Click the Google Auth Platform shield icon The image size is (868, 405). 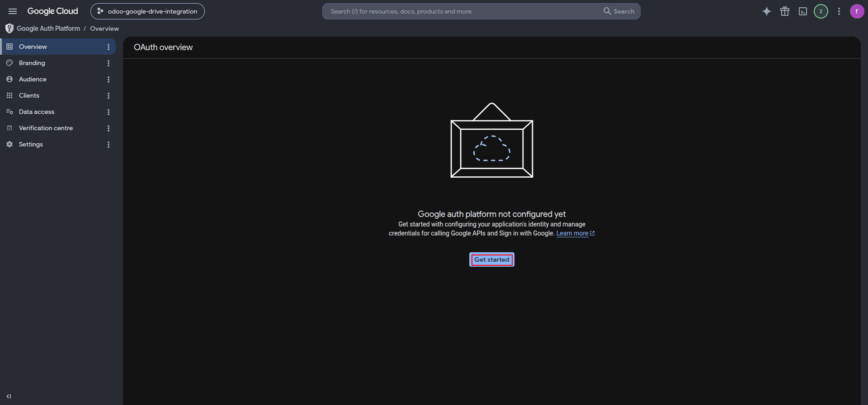[9, 28]
